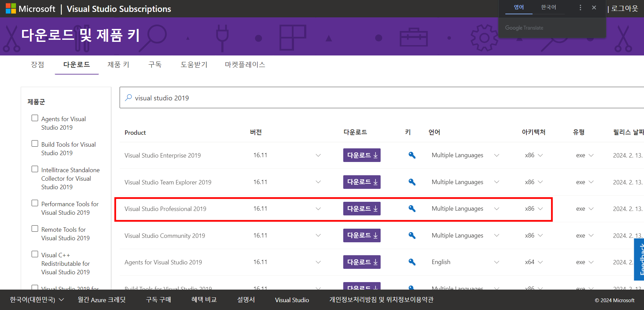This screenshot has height=310, width=644.
Task: Check Agents for Visual Studio 2019 filter
Action: tap(35, 118)
